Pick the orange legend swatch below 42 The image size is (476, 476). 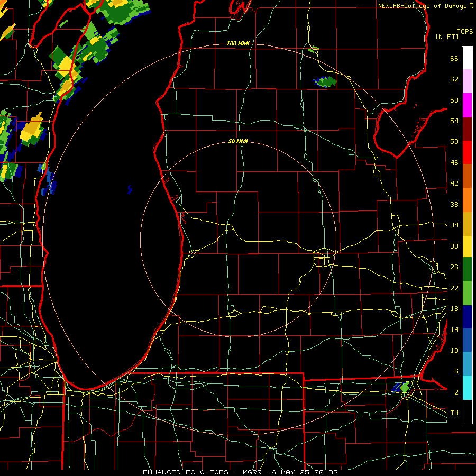[467, 200]
